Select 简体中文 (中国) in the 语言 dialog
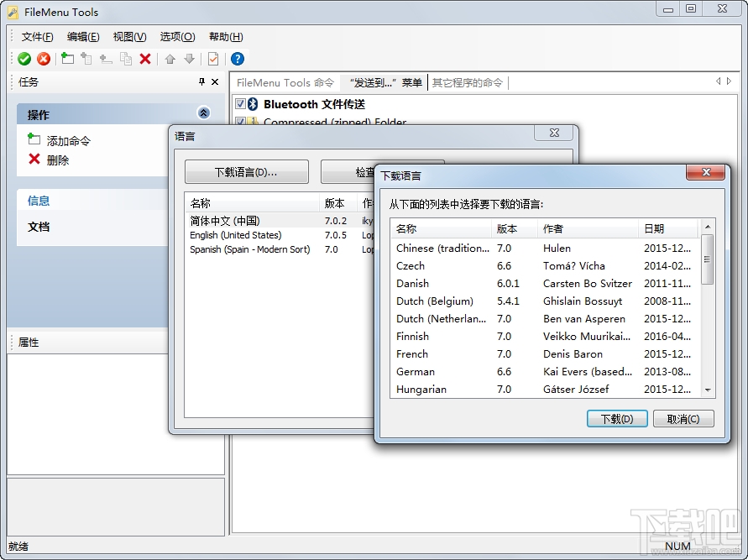The image size is (748, 560). coord(280,221)
